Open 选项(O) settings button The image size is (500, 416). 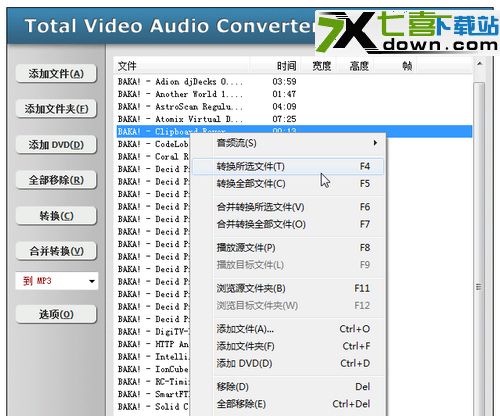(x=56, y=314)
